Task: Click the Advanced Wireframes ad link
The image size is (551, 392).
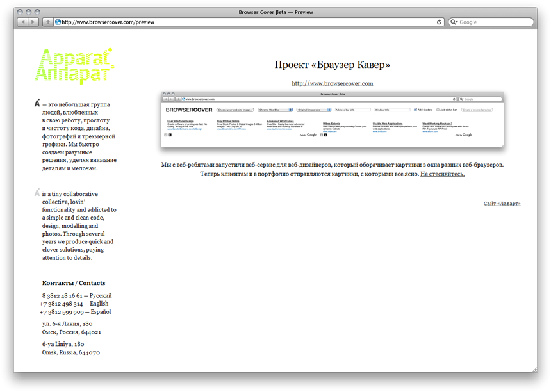Action: [280, 121]
